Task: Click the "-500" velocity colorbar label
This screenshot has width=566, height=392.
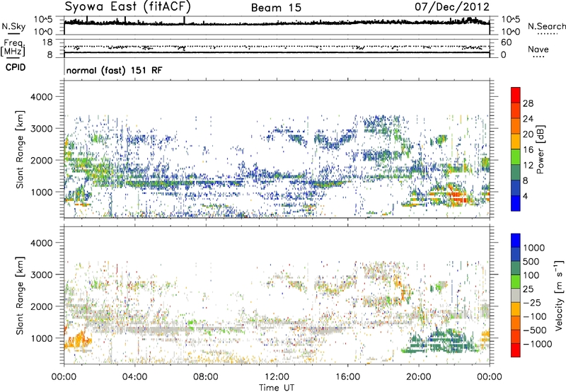Action: (x=535, y=330)
